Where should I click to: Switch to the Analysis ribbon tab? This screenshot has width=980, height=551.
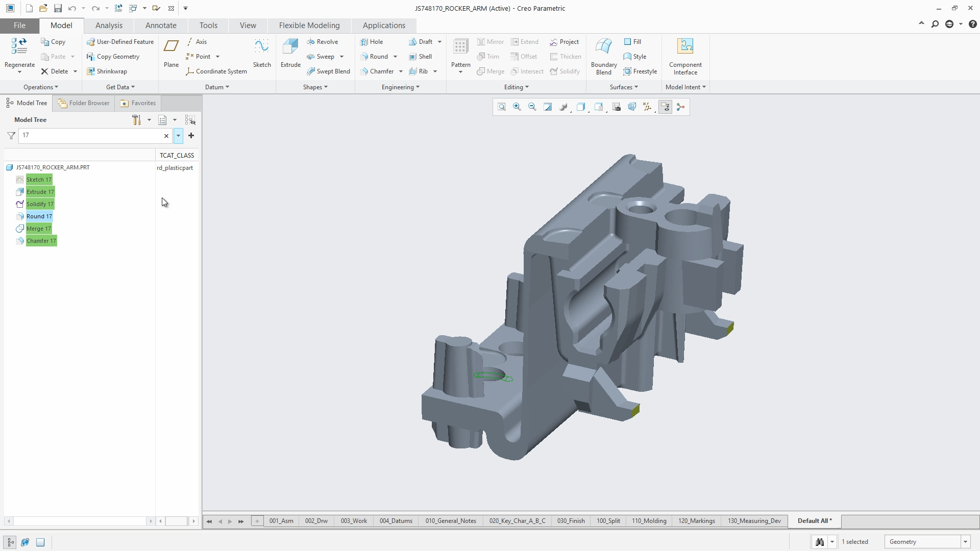(x=109, y=26)
